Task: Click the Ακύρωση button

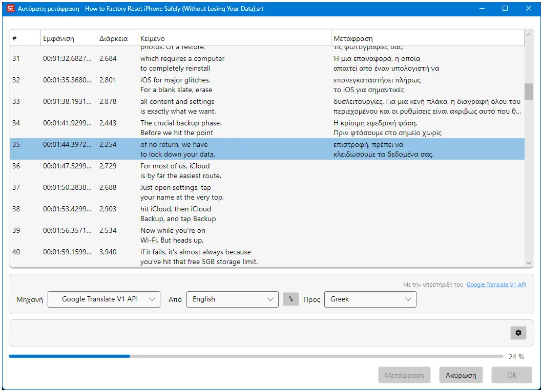Action: tap(461, 375)
